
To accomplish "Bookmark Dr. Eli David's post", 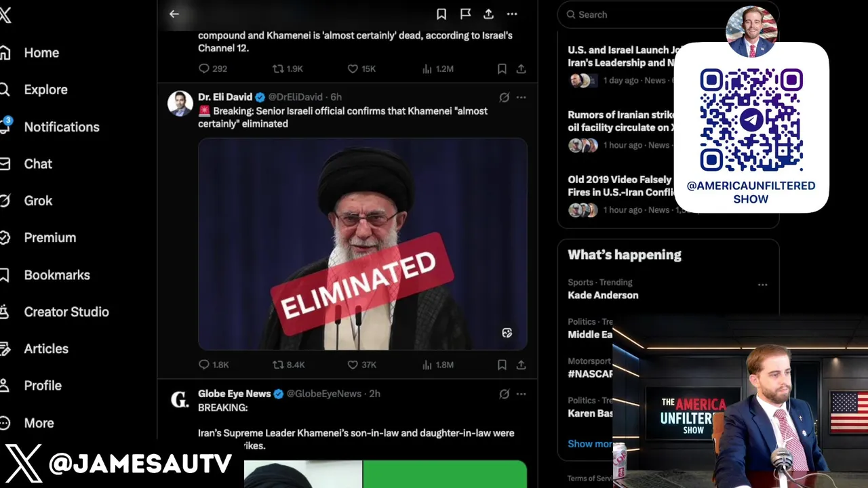I will coord(502,365).
